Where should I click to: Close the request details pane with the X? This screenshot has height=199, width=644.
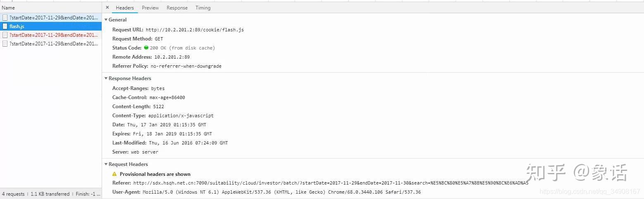[107, 7]
